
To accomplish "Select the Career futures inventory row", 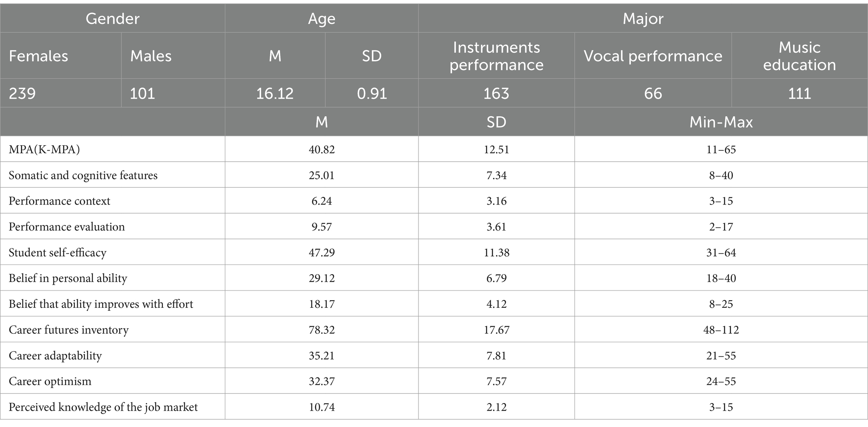I will (434, 329).
